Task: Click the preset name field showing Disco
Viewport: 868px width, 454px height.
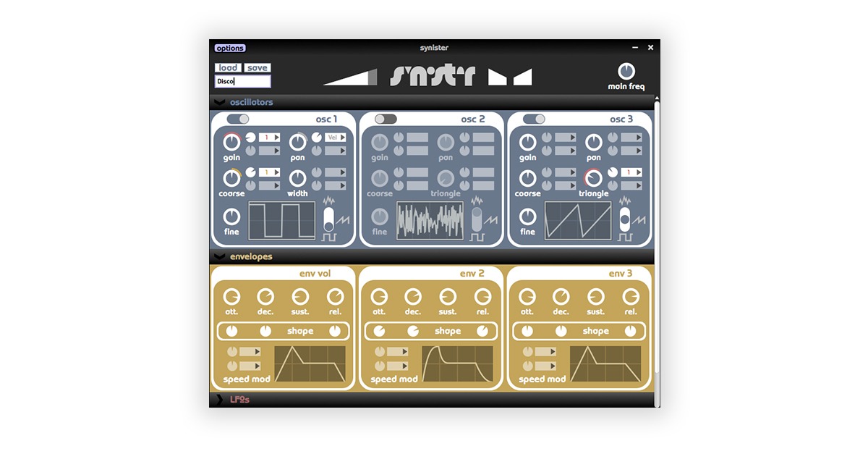Action: click(x=243, y=82)
